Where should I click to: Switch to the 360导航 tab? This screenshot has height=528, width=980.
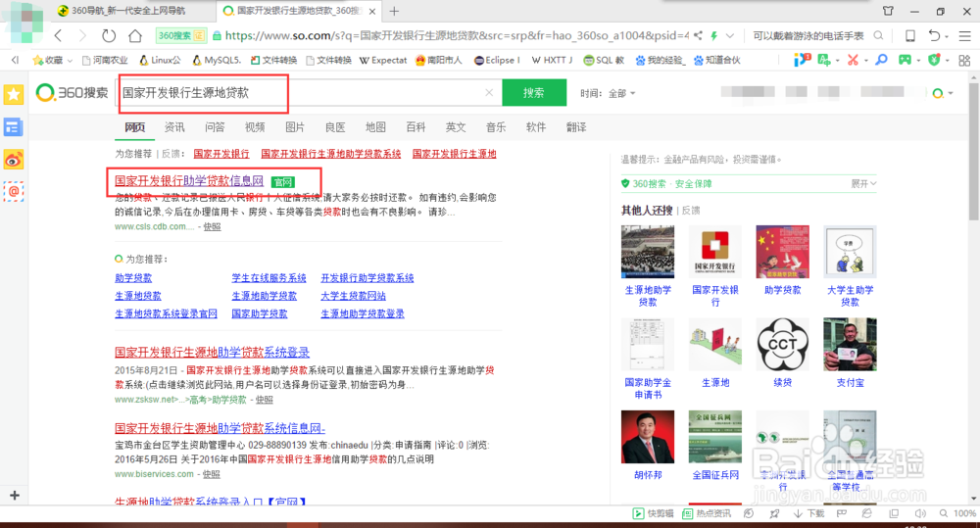click(x=128, y=11)
